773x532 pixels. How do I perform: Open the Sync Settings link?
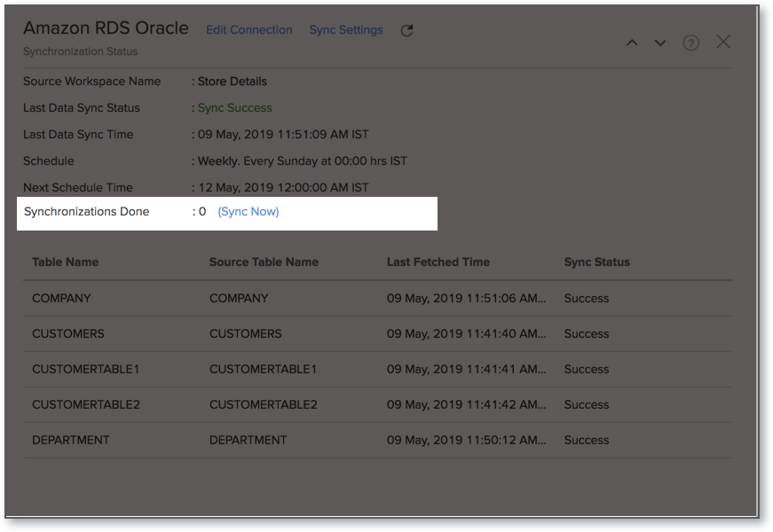coord(346,30)
